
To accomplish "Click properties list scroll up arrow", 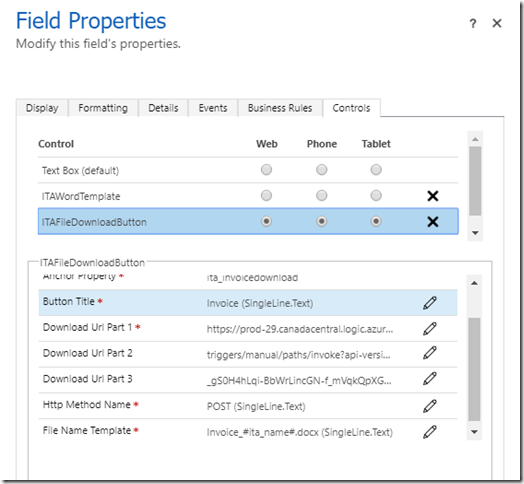I will [474, 283].
